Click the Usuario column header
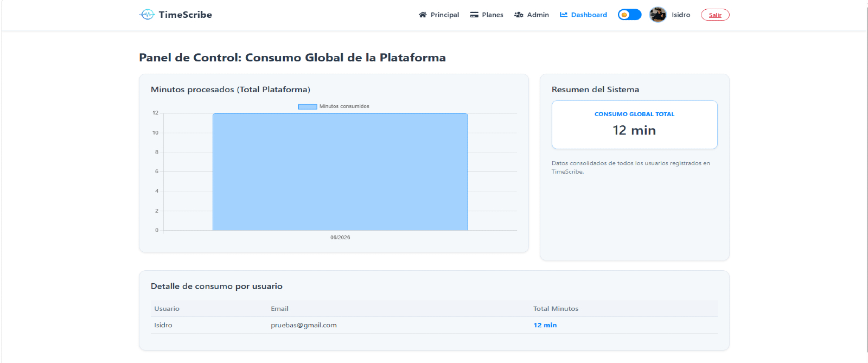Image resolution: width=868 pixels, height=363 pixels. [x=167, y=309]
